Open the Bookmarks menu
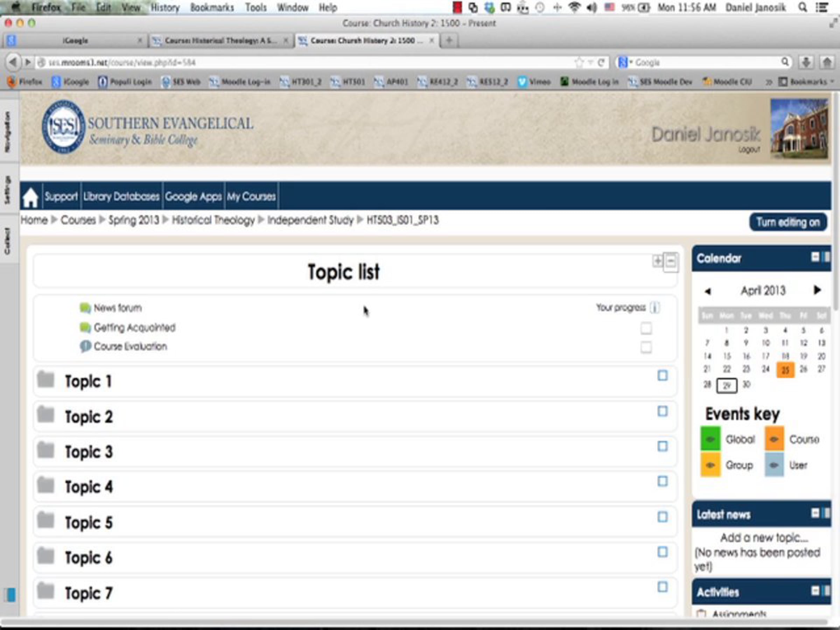 (211, 8)
